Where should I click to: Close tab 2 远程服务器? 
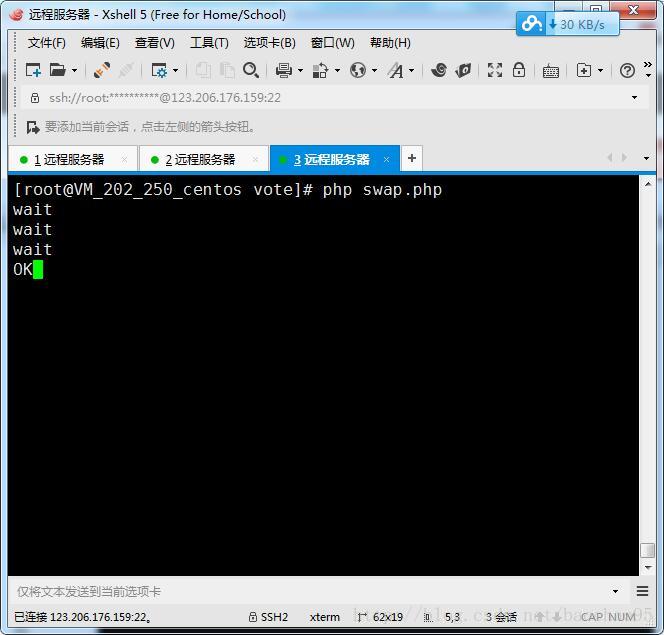255,160
